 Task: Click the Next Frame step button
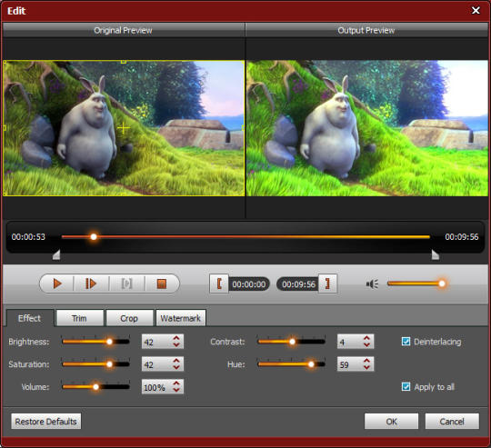[x=91, y=284]
